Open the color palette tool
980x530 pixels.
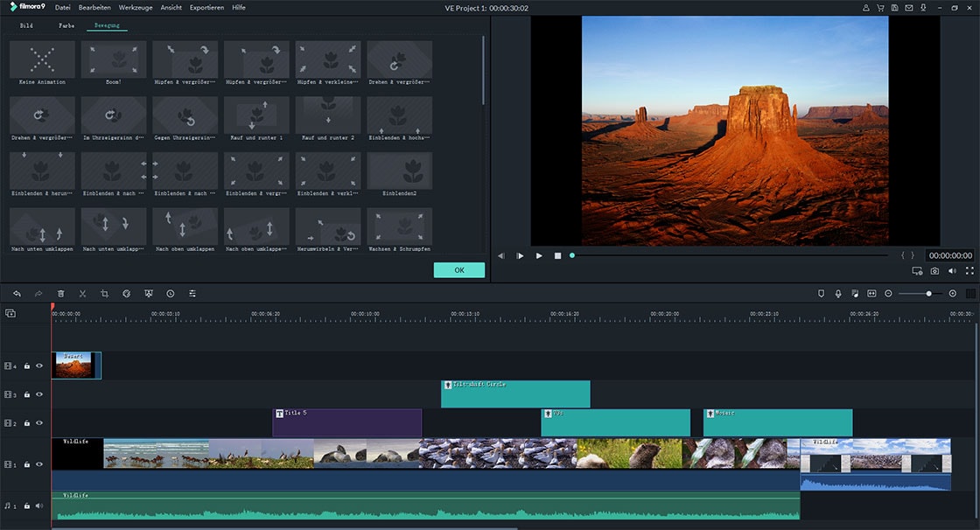(x=126, y=293)
